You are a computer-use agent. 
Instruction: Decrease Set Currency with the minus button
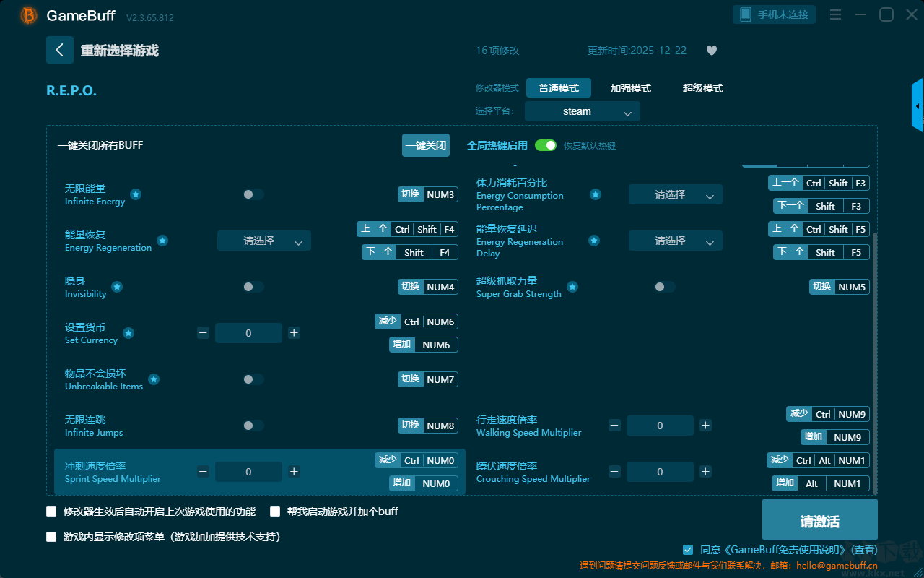click(x=204, y=332)
